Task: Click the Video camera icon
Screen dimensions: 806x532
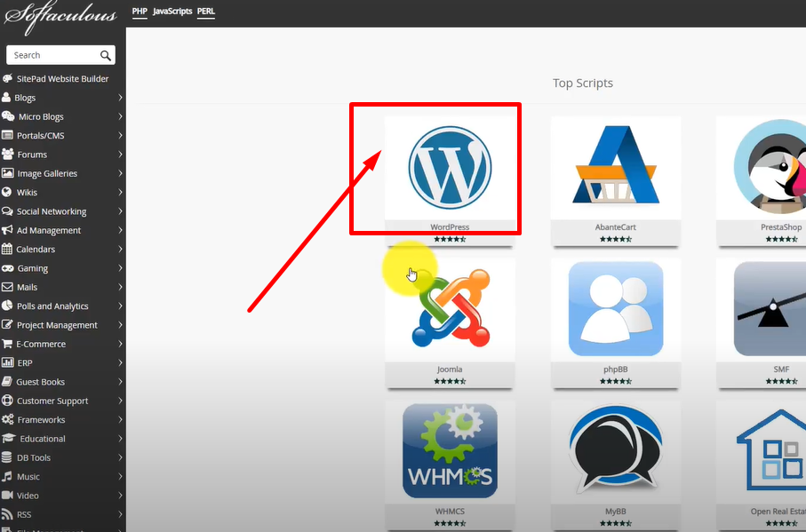Action: pyautogui.click(x=7, y=495)
